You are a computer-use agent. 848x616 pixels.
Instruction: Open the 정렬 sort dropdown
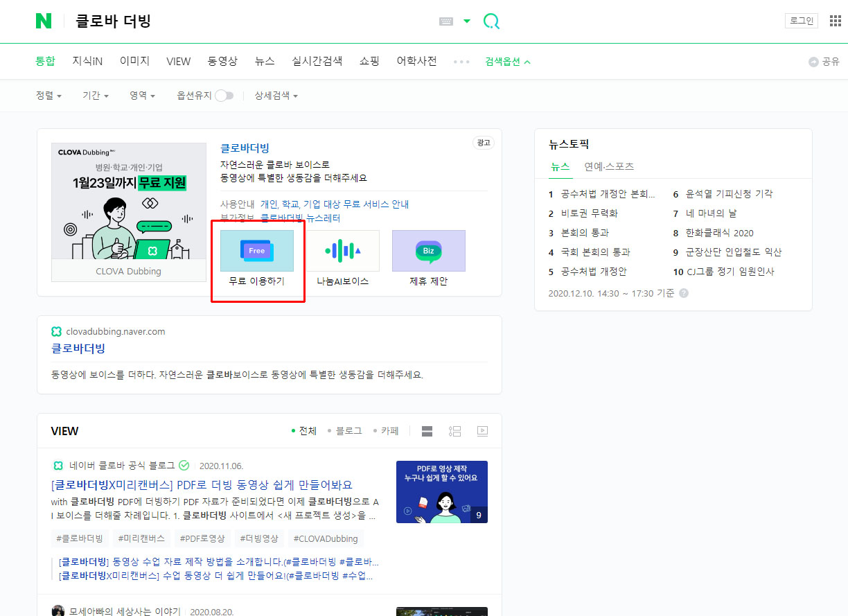click(x=48, y=96)
